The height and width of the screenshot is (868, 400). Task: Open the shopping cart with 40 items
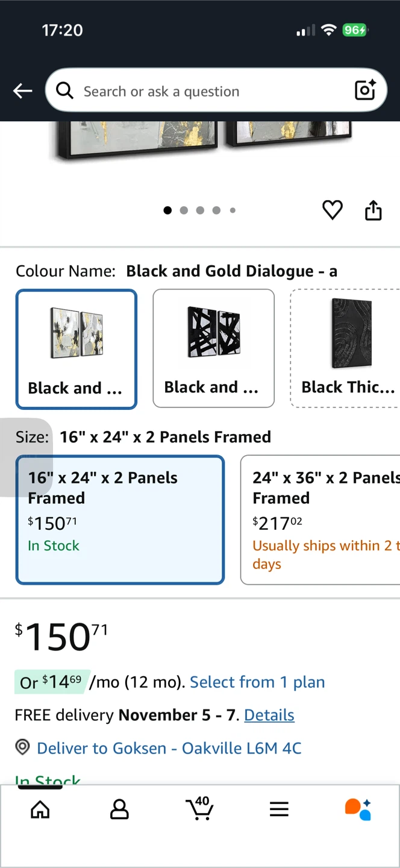(199, 808)
